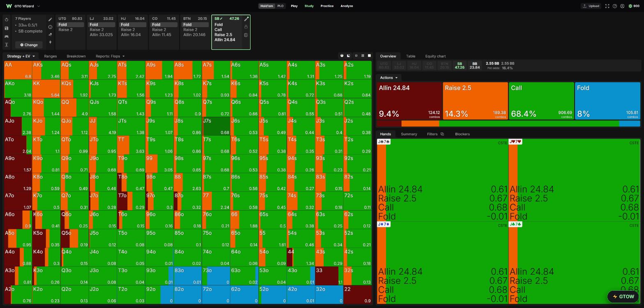Click the save disk icon in left sidebar
This screenshot has width=644, height=308.
click(7, 28)
